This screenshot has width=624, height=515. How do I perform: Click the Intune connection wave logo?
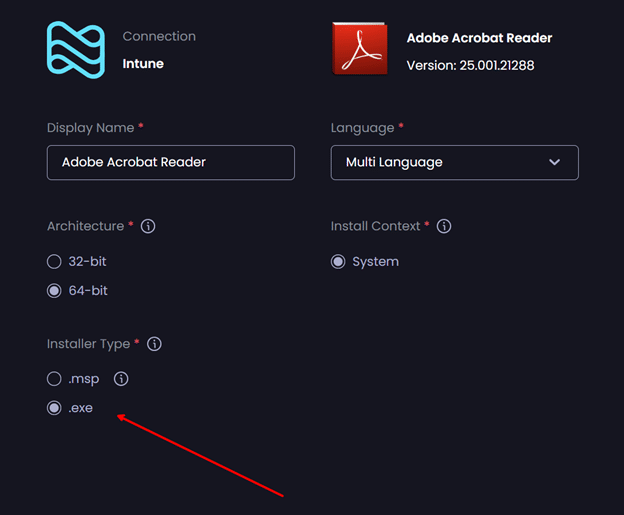pos(75,49)
